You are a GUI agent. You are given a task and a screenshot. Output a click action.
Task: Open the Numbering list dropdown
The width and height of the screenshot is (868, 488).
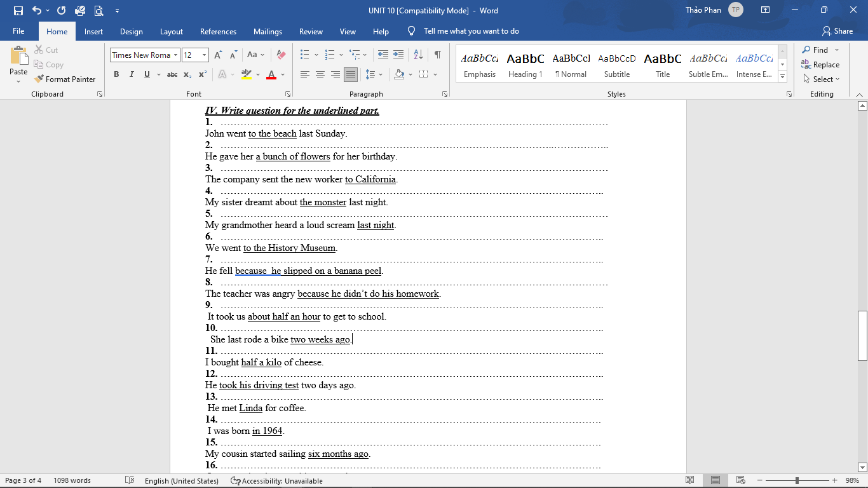[341, 55]
